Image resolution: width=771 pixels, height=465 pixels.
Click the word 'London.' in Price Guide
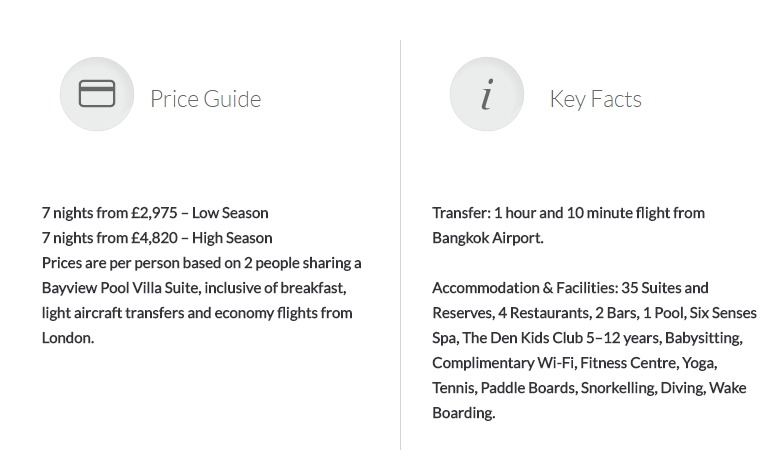68,338
